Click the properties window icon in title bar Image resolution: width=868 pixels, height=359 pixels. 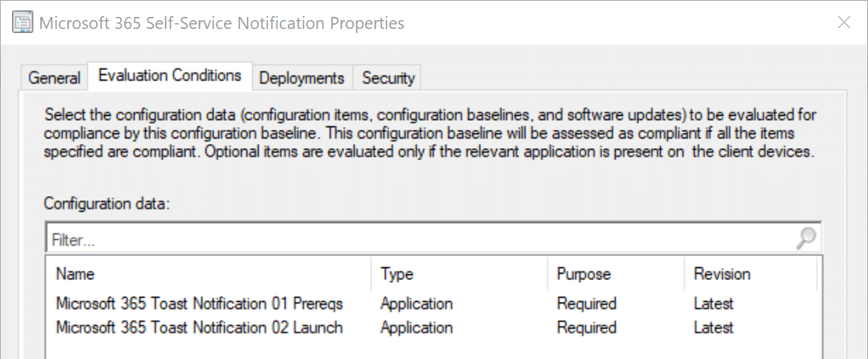(24, 23)
